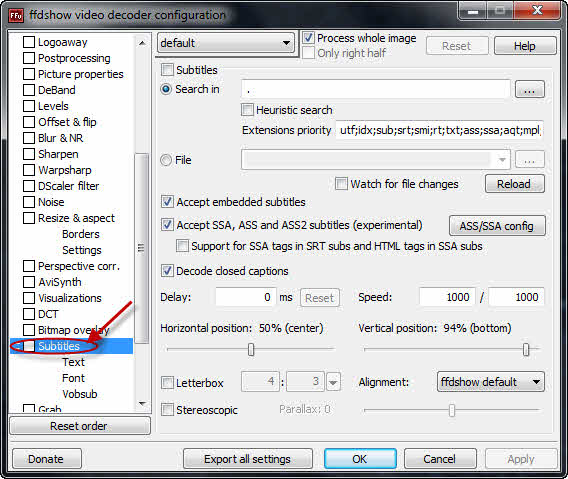Image resolution: width=568 pixels, height=479 pixels.
Task: Click the Reset order button
Action: click(80, 426)
